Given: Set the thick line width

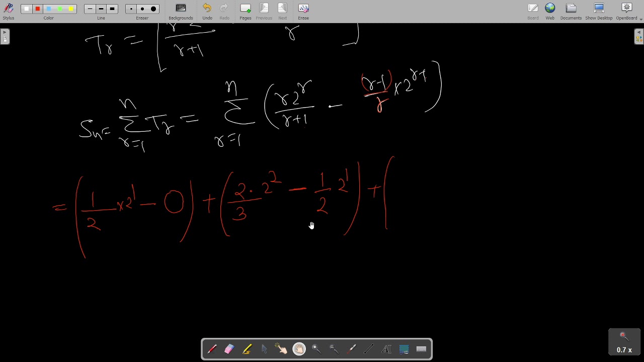Looking at the screenshot, I should [112, 9].
